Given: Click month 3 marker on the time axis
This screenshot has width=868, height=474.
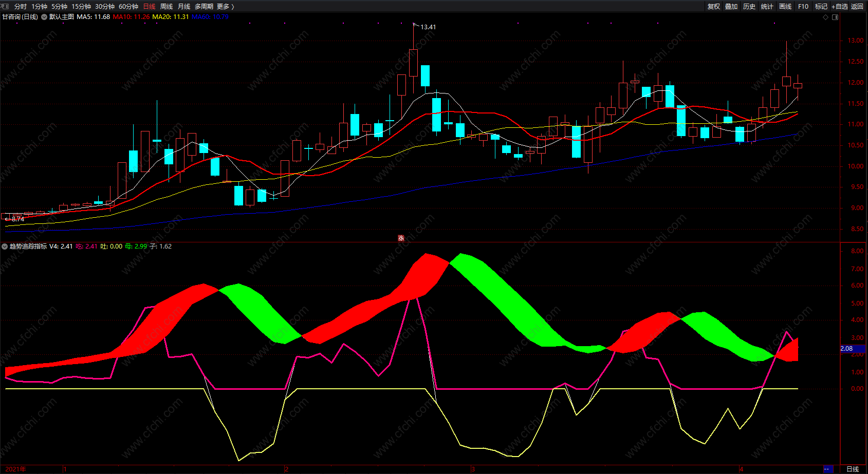Looking at the screenshot, I should [473, 469].
